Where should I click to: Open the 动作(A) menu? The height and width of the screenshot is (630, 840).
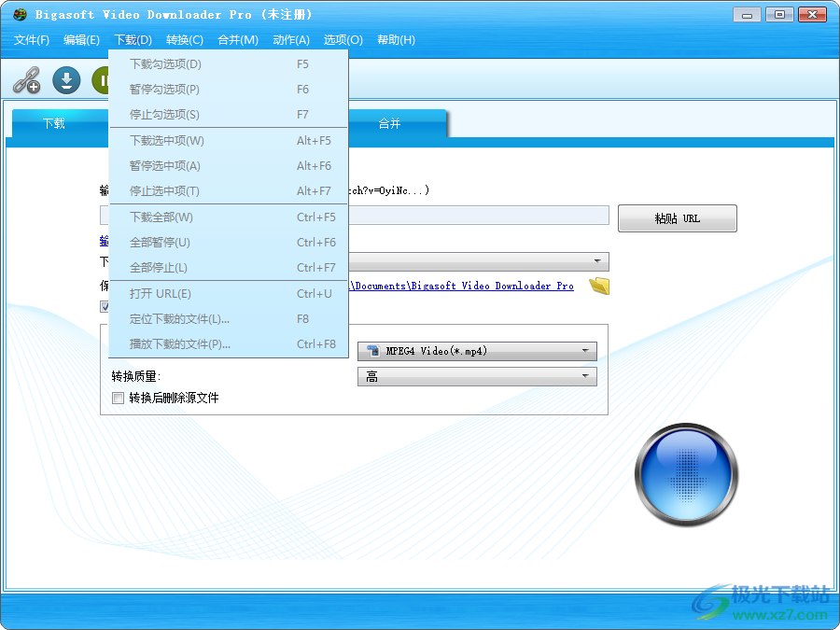[x=291, y=40]
